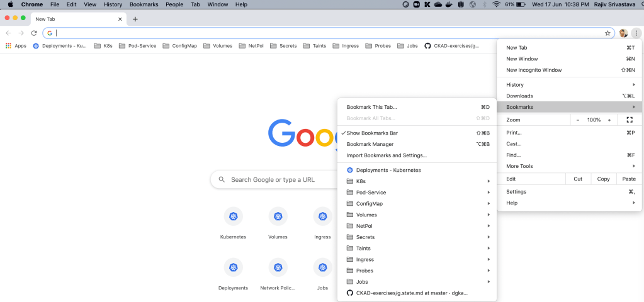
Task: Click the Google search input box
Action: 277,179
